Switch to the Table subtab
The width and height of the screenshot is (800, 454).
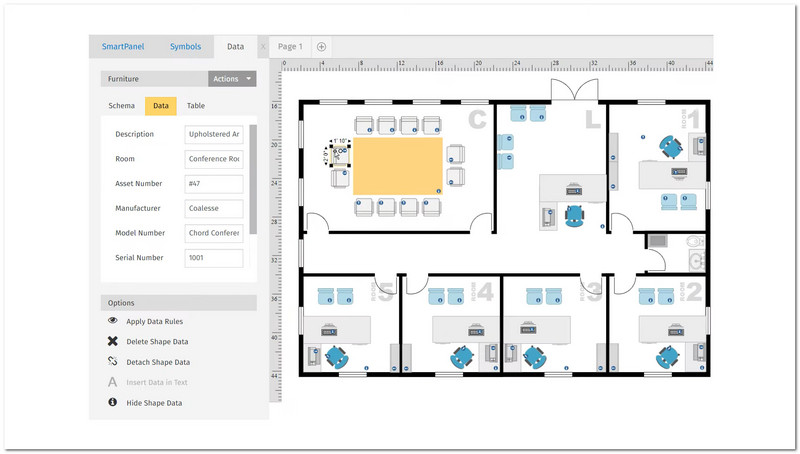196,106
